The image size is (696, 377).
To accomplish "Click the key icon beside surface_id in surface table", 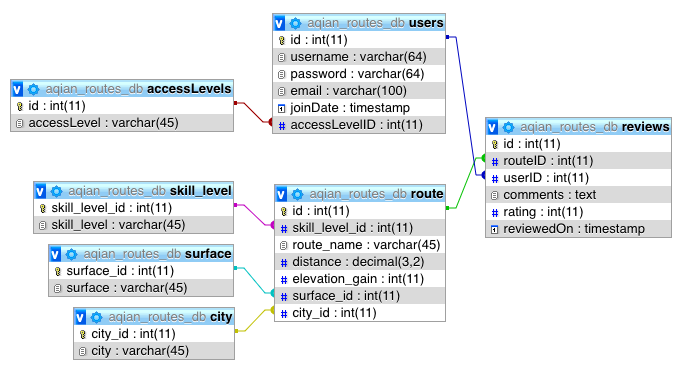I will [x=58, y=271].
